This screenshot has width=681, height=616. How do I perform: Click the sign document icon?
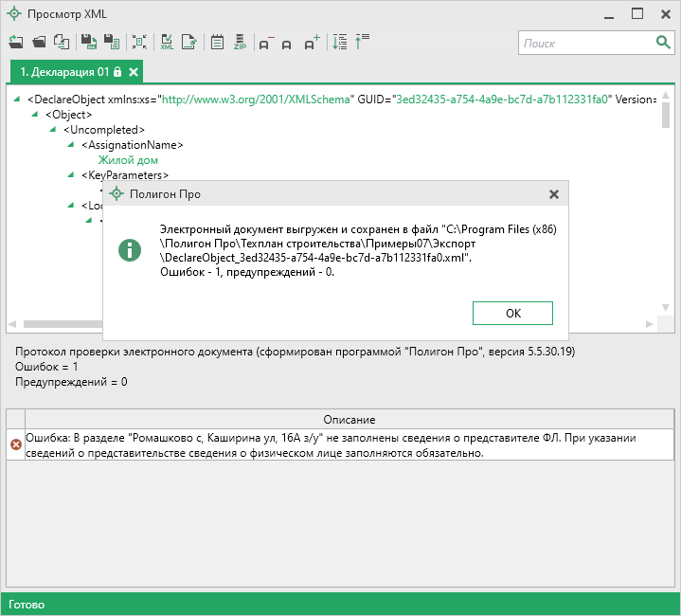coord(189,43)
